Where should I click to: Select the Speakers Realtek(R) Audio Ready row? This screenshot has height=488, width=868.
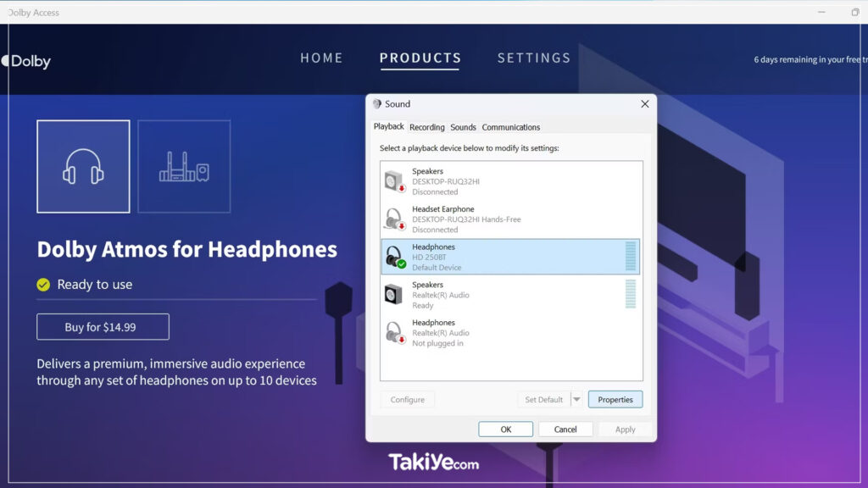(x=509, y=295)
